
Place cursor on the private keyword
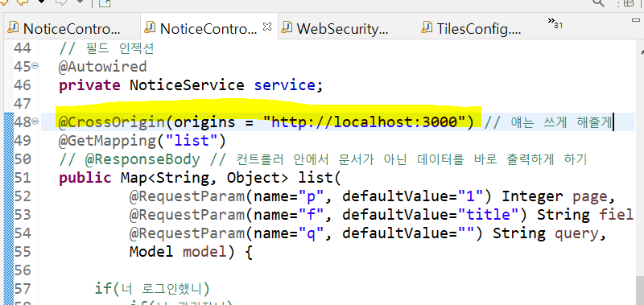89,85
